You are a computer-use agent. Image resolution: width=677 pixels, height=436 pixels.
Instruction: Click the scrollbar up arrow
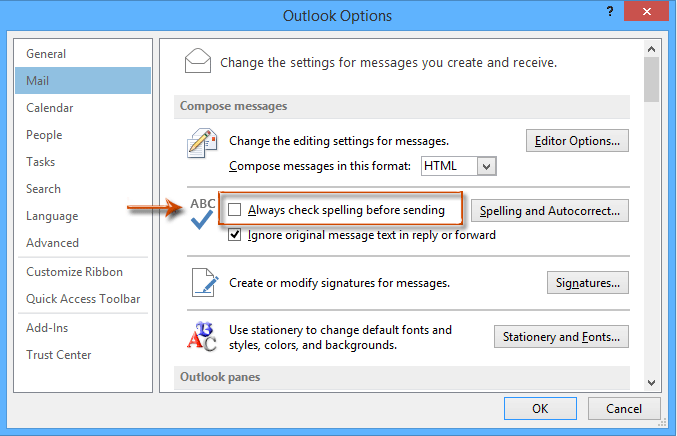(x=652, y=49)
